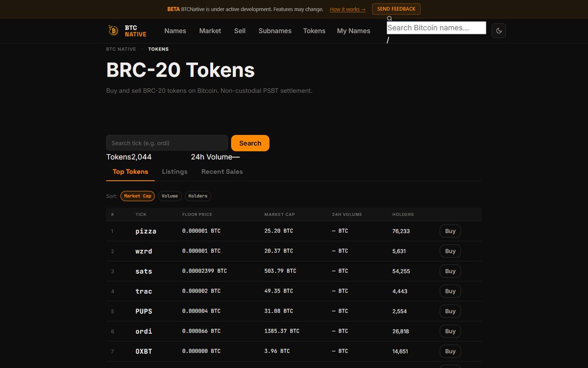Select the wzrd tick name

[144, 251]
